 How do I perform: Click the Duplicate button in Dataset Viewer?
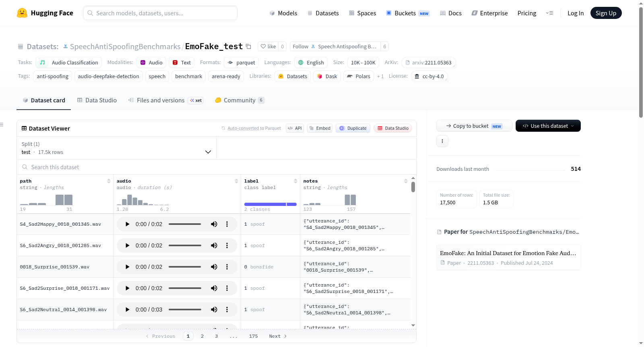click(353, 128)
